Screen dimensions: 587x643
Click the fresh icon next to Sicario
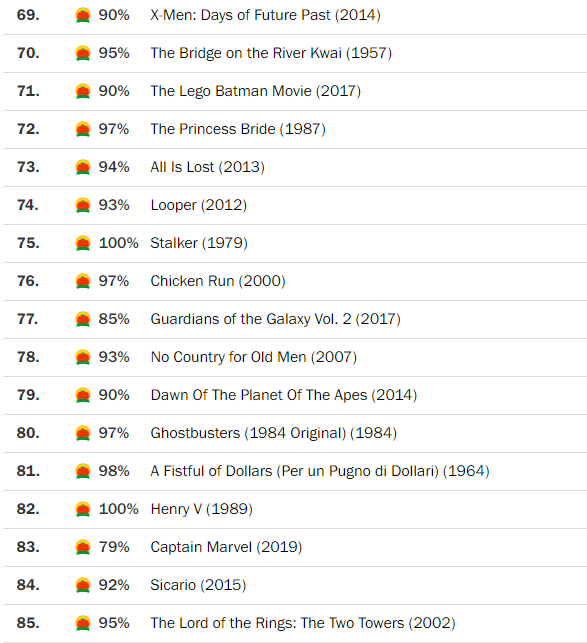coord(83,585)
